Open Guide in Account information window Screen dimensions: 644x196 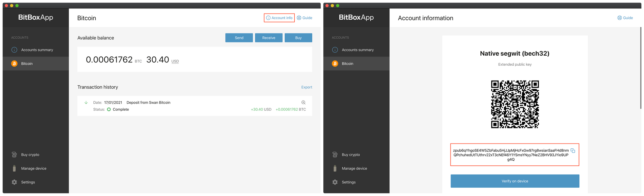coord(625,18)
